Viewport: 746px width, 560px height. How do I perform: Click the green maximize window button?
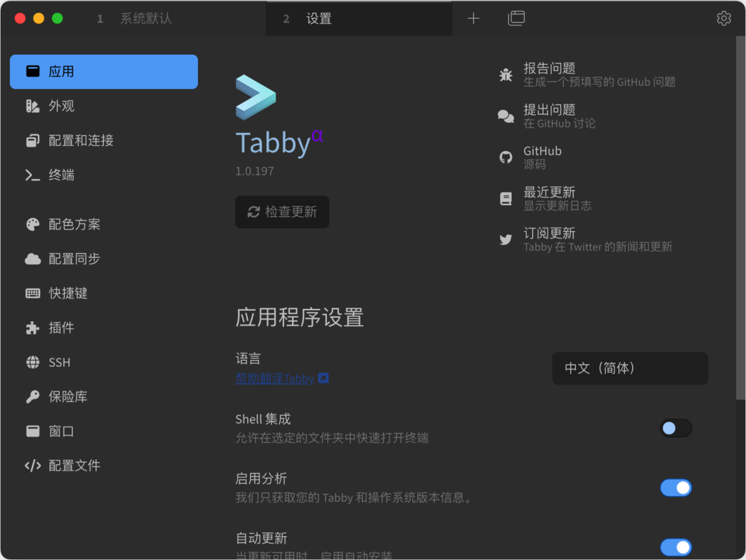click(57, 19)
